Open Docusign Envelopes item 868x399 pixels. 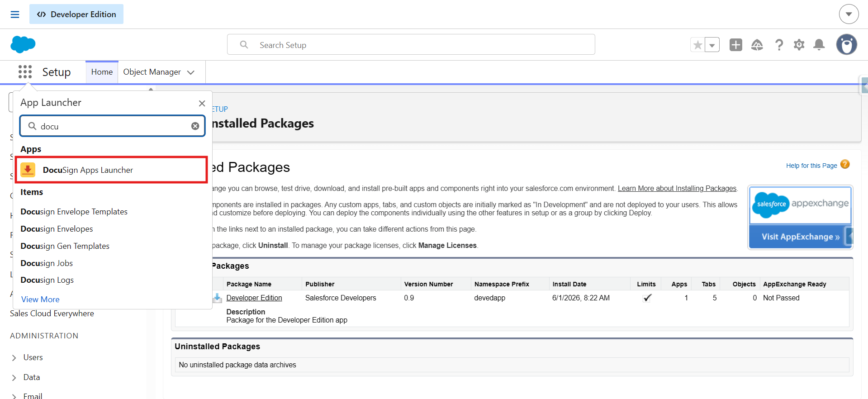(57, 229)
